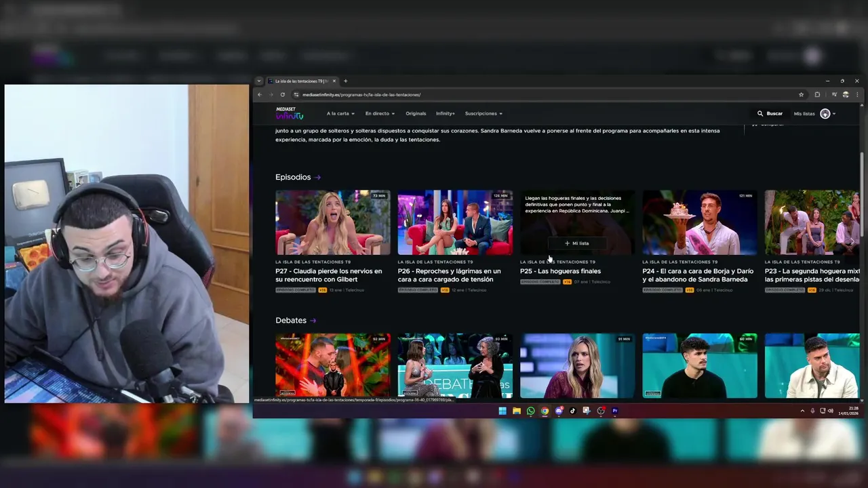Open title P24 - El cara a cara
The height and width of the screenshot is (488, 868).
click(x=698, y=275)
